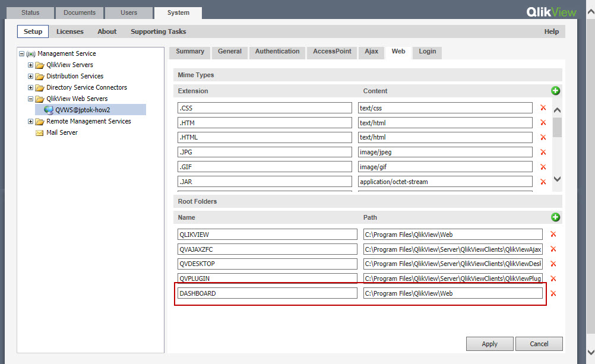This screenshot has height=364, width=595.
Task: Expand Remote Management Services node
Action: (x=31, y=122)
